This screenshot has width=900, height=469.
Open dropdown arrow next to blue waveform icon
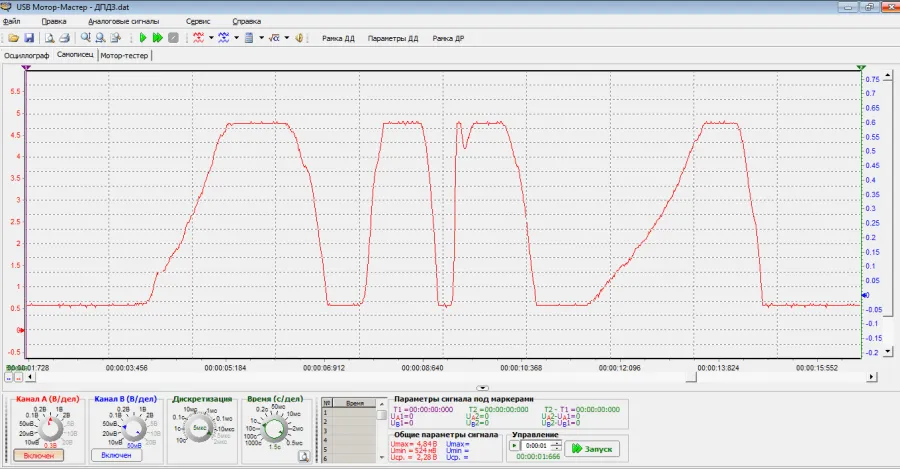[236, 38]
